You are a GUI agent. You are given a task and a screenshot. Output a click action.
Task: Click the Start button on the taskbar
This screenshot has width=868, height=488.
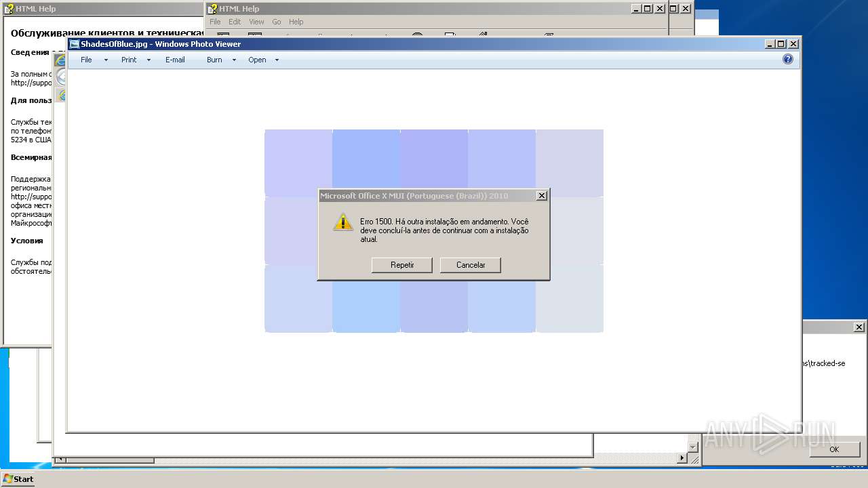[x=18, y=479]
